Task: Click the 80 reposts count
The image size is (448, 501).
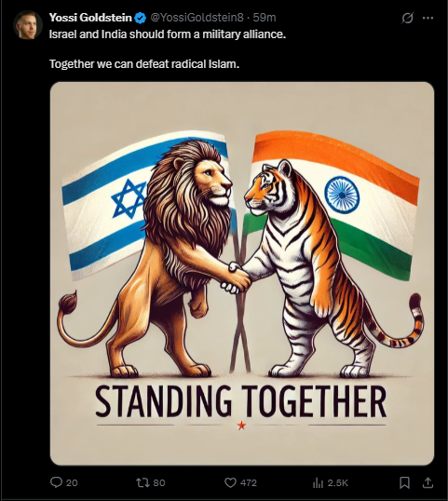Action: [159, 482]
